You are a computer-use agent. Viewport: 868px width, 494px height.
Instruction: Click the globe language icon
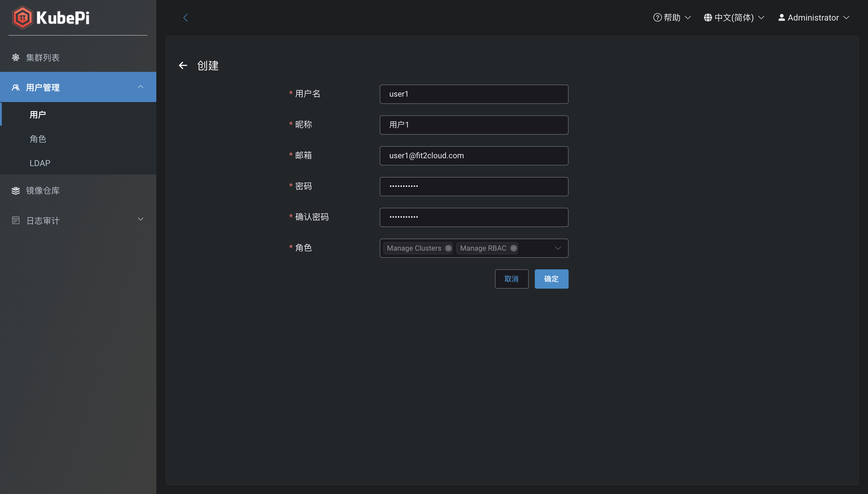click(708, 17)
